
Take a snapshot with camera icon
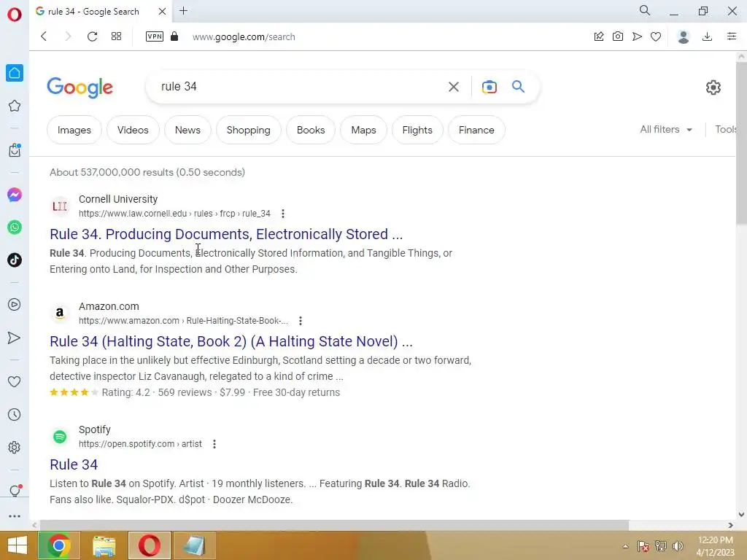[x=618, y=36]
